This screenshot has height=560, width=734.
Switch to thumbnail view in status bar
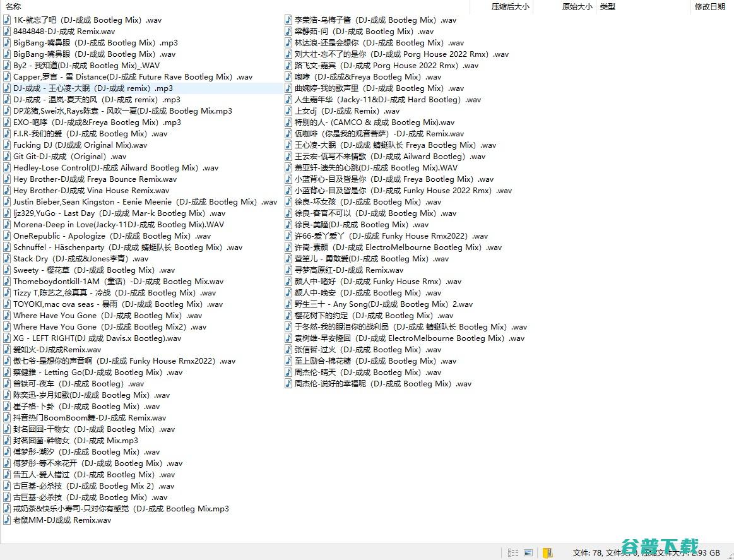coord(528,553)
